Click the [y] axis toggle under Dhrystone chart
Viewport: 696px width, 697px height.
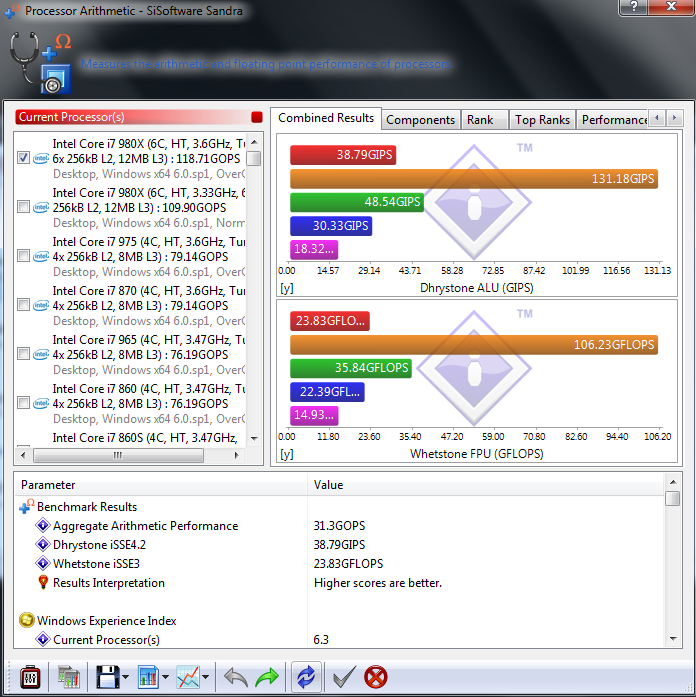[287, 288]
